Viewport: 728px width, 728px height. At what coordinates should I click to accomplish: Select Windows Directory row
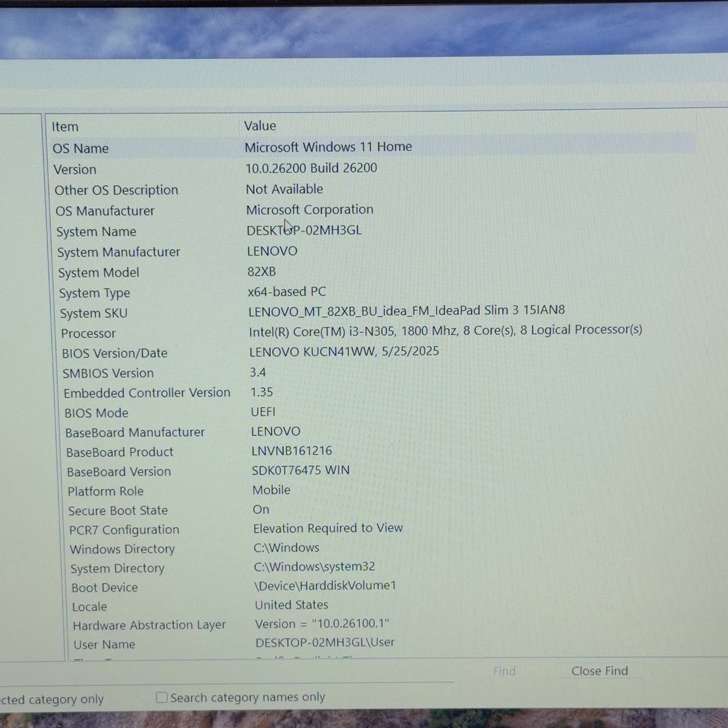coord(123,549)
